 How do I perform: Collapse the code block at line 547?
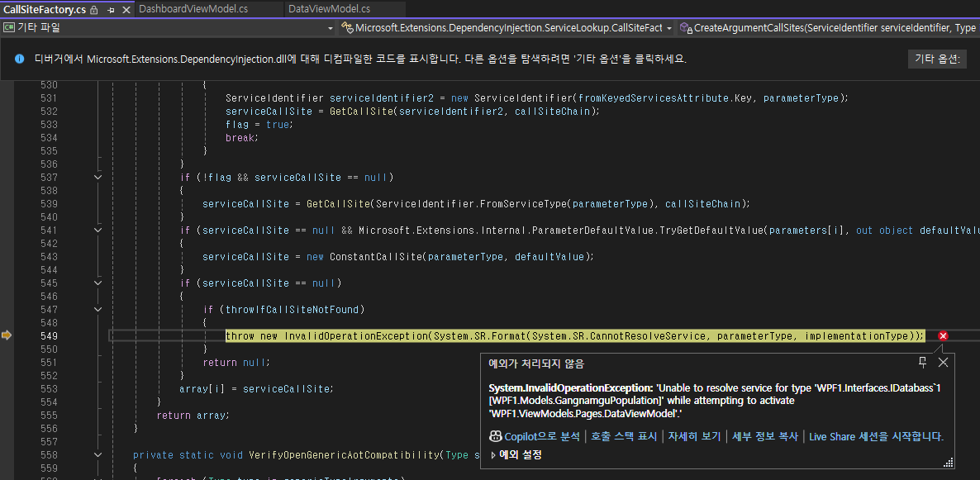(98, 309)
